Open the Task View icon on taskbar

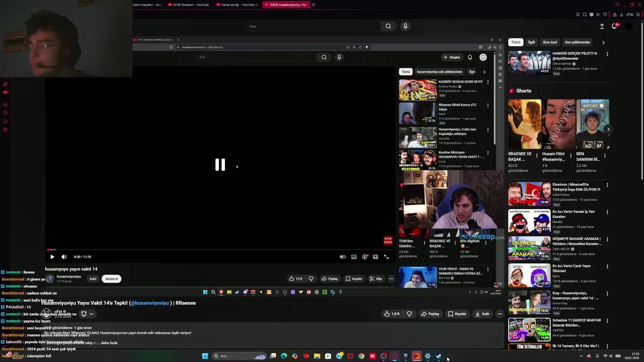[x=273, y=356]
